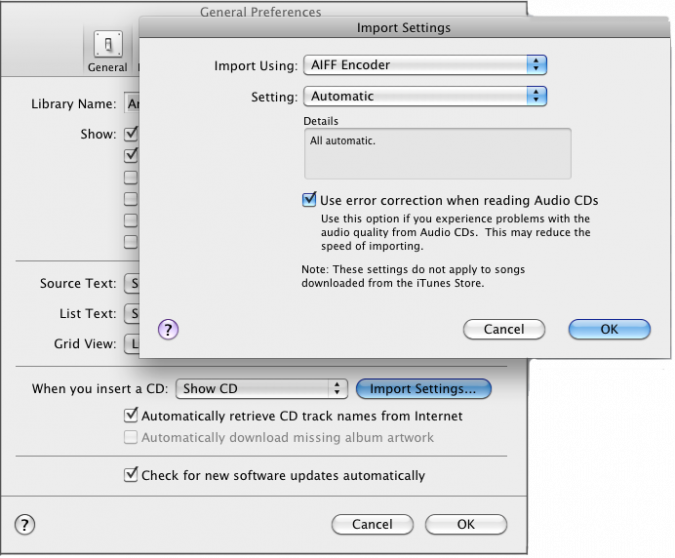The height and width of the screenshot is (558, 675).
Task: Cancel the Import Settings dialog
Action: [503, 329]
